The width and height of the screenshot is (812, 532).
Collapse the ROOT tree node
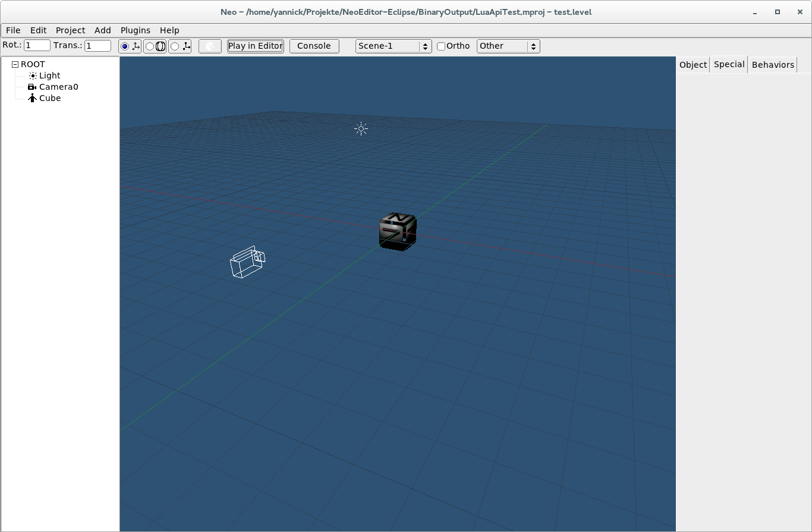(15, 64)
